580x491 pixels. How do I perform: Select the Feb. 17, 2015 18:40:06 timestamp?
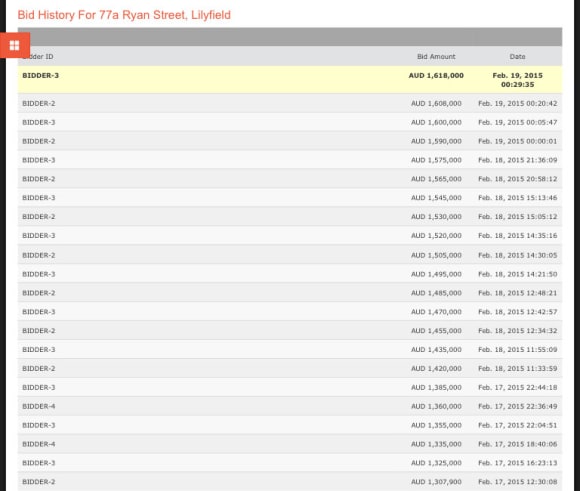(517, 444)
